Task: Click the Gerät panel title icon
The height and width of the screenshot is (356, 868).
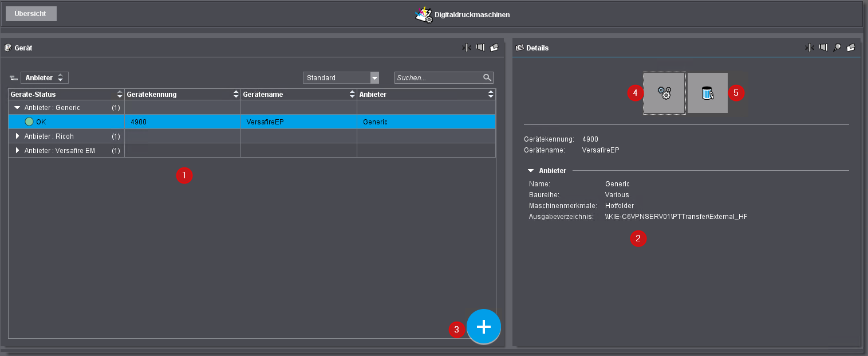Action: (8, 48)
